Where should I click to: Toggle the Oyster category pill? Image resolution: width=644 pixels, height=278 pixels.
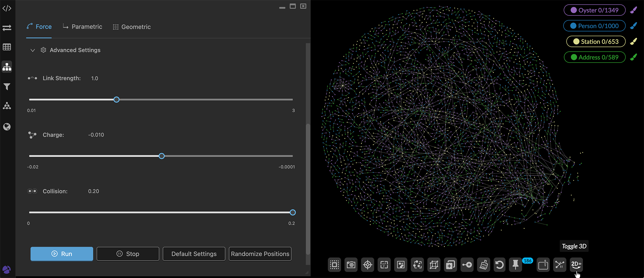[594, 10]
